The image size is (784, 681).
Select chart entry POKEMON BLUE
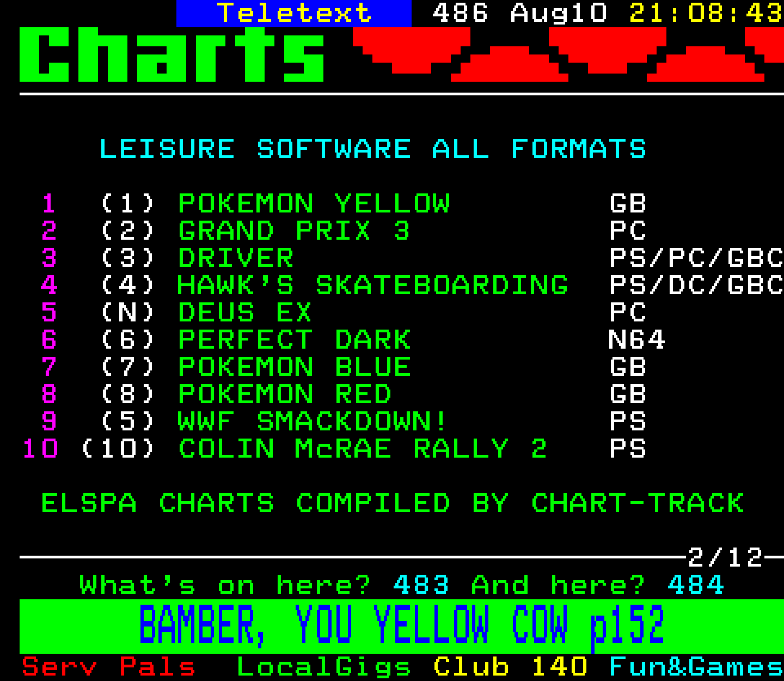[x=295, y=367]
